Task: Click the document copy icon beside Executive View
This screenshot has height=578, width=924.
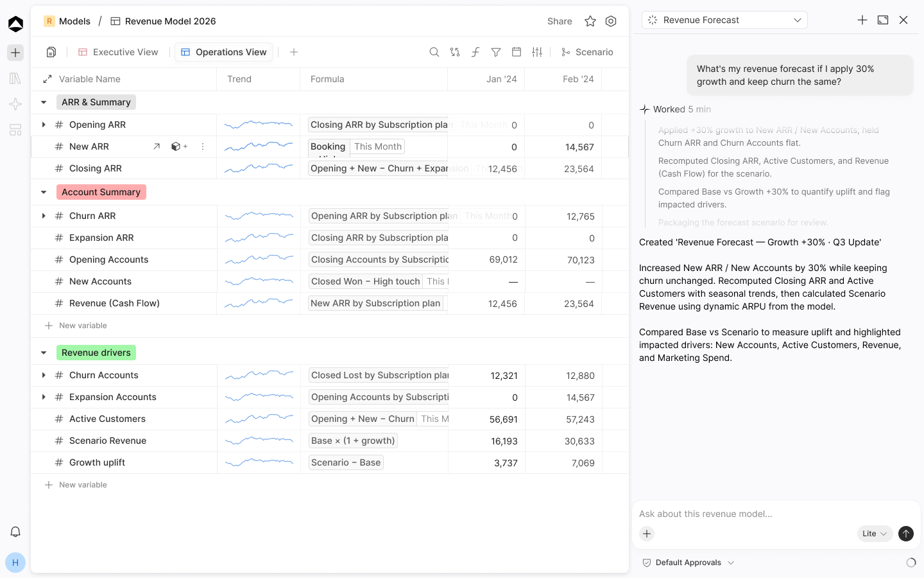Action: pos(51,52)
